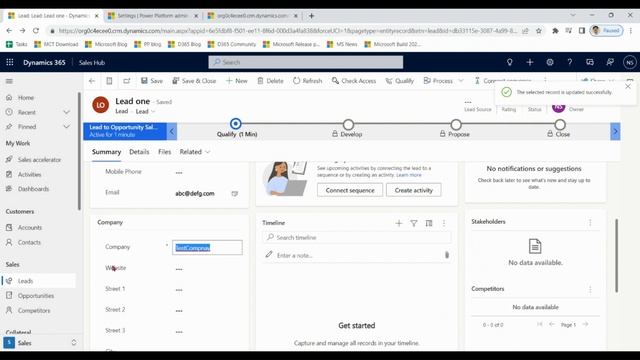The height and width of the screenshot is (360, 640).
Task: Refresh the lead form
Action: (x=307, y=81)
